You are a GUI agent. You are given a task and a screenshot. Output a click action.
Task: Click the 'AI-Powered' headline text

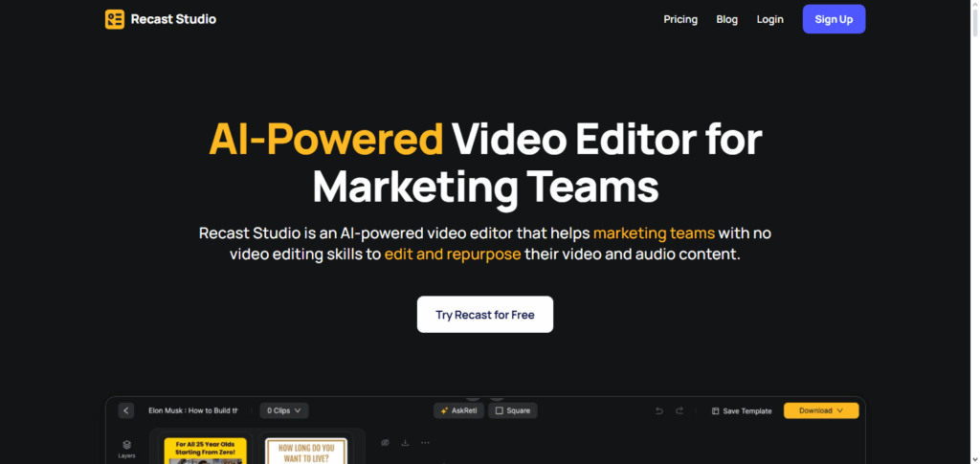click(x=325, y=139)
